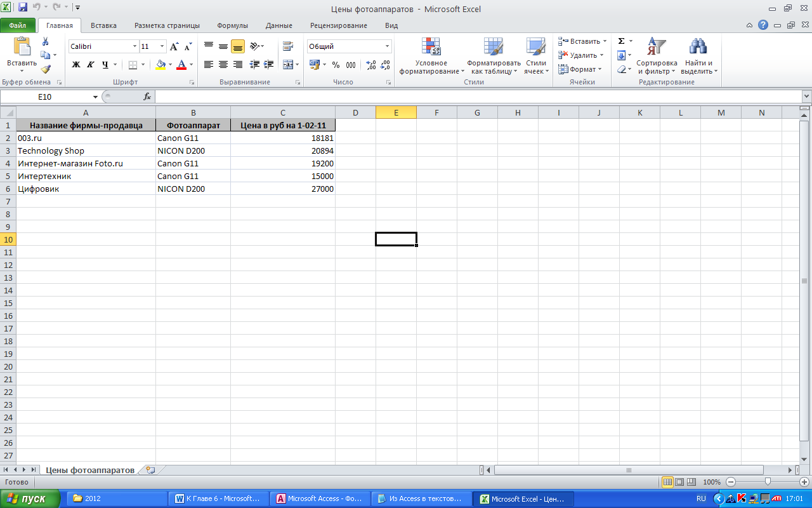Click Merge and Center cells icon
This screenshot has height=508, width=812.
pyautogui.click(x=287, y=64)
